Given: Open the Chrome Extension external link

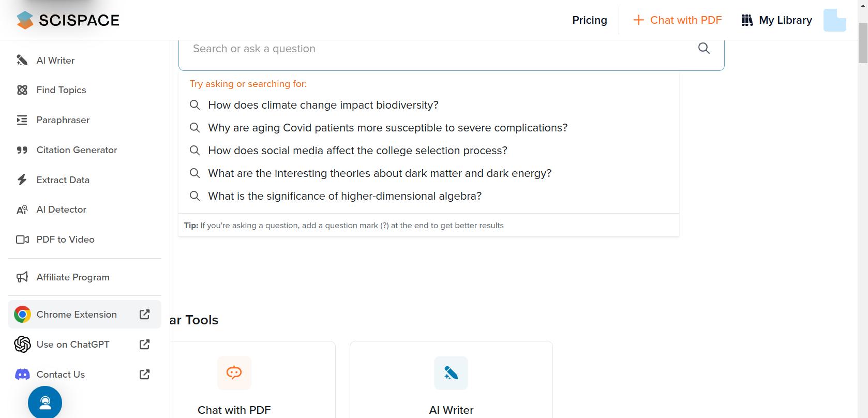Looking at the screenshot, I should 144,315.
